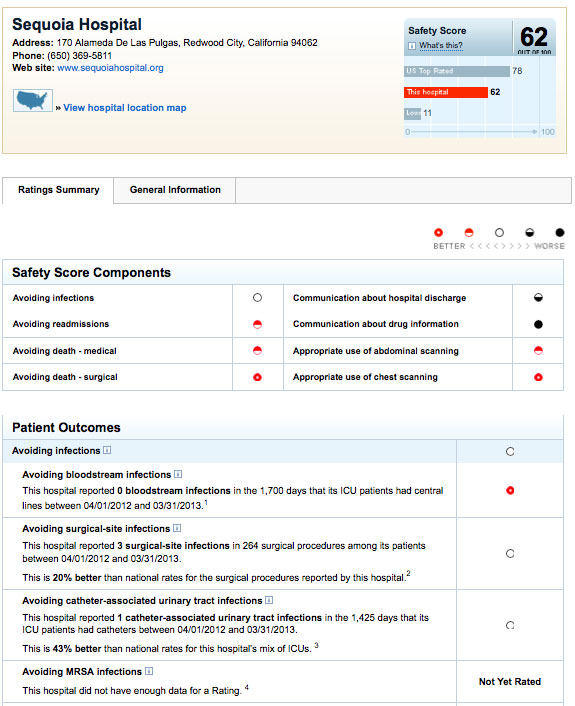Open info icon for Avoiding bloodstream infections
This screenshot has width=575, height=706.
(x=178, y=474)
